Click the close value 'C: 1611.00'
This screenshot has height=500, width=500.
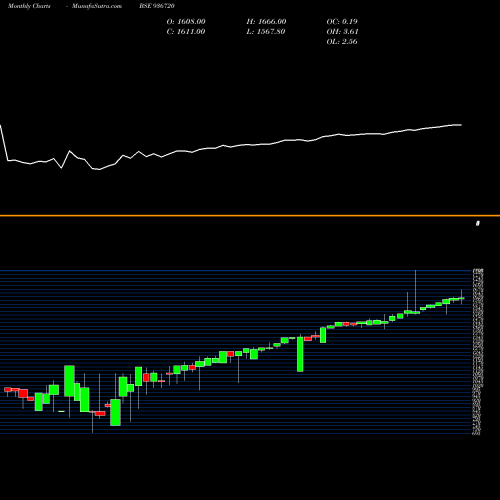click(186, 32)
